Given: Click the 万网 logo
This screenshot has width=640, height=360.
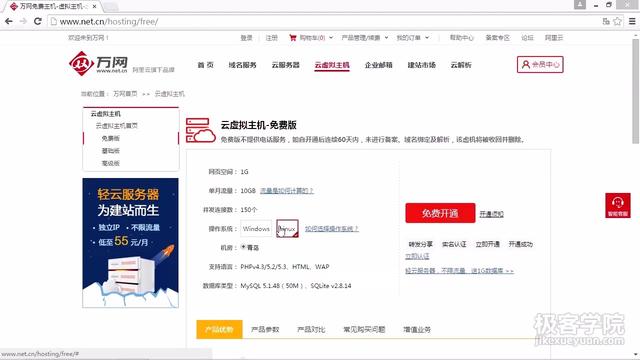Looking at the screenshot, I should coord(98,63).
